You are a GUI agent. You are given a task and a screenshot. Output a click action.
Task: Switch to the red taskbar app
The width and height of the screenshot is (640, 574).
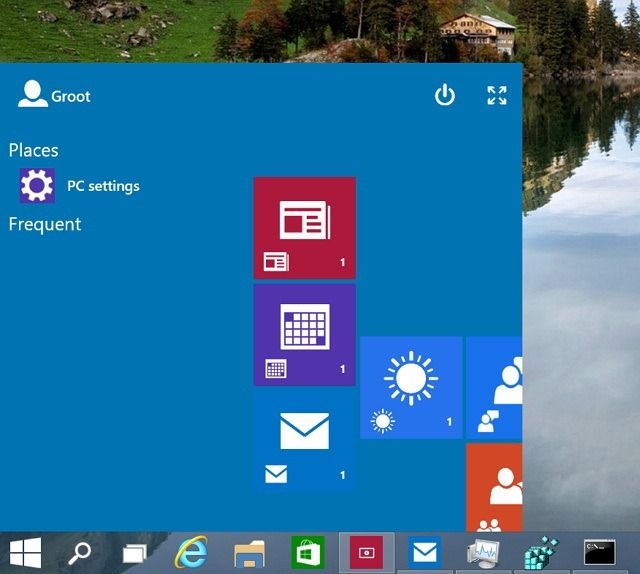pos(367,552)
